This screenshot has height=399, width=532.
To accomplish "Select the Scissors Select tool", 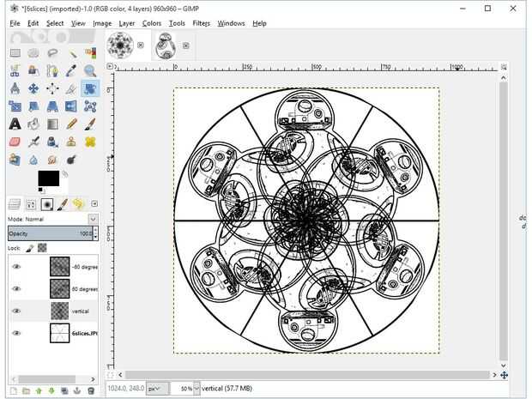I will tap(15, 70).
